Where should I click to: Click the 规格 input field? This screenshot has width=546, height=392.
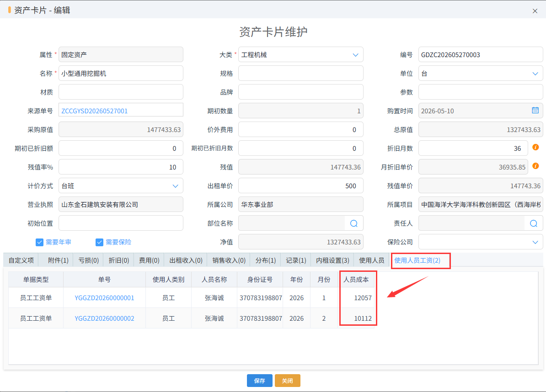301,74
